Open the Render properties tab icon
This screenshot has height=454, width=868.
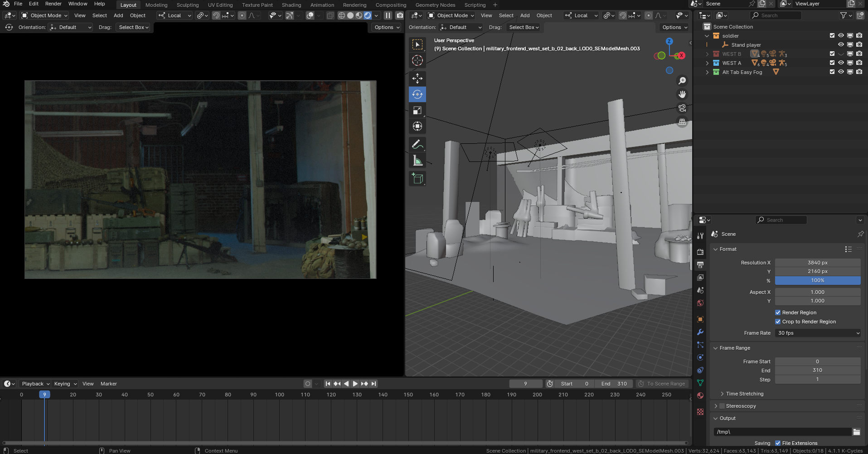coord(700,252)
